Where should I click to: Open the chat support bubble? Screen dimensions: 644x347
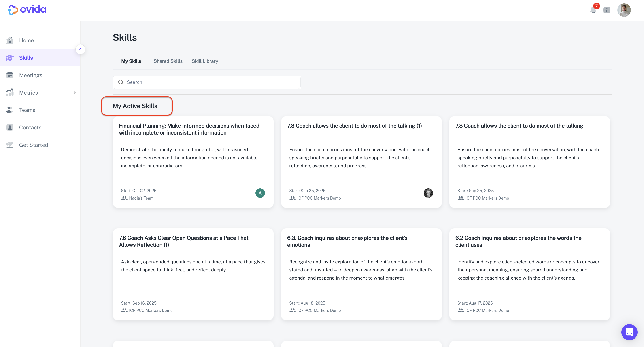(629, 332)
